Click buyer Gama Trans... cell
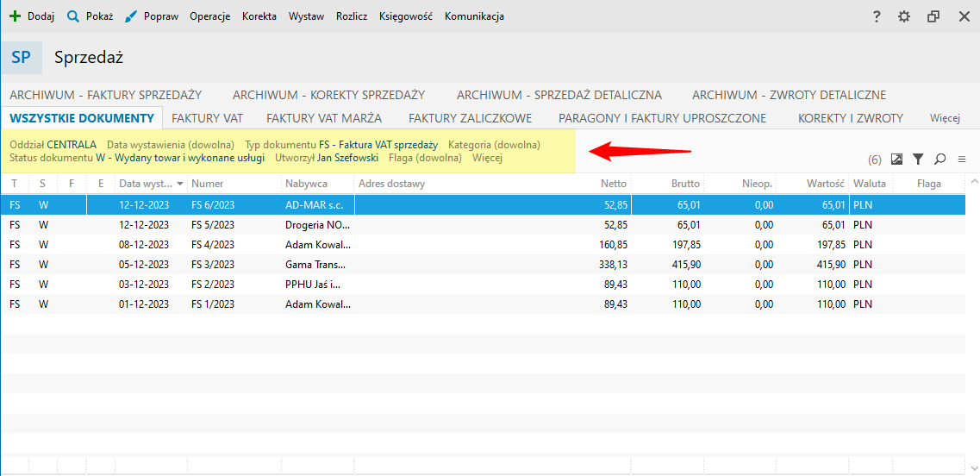Image resolution: width=980 pixels, height=476 pixels. 317,265
